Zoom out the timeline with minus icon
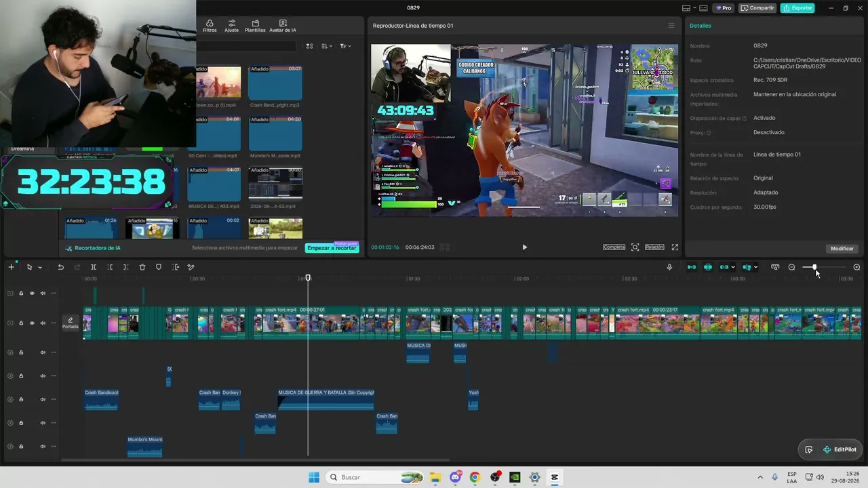 click(x=791, y=267)
